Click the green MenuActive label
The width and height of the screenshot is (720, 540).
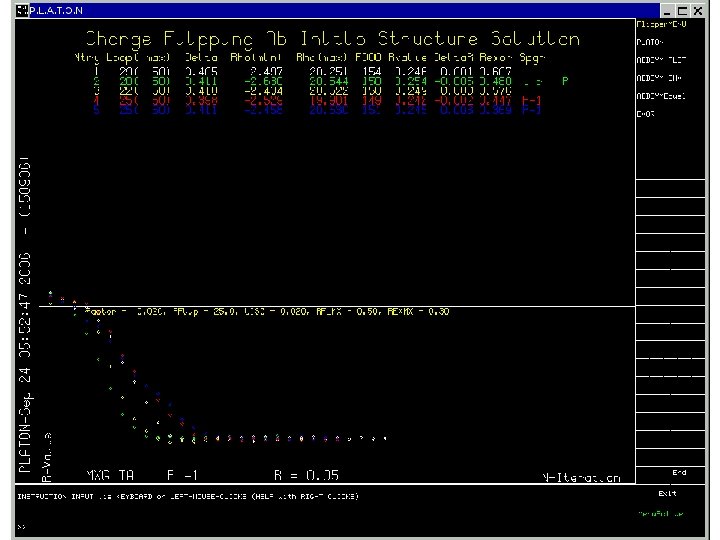coord(661,514)
